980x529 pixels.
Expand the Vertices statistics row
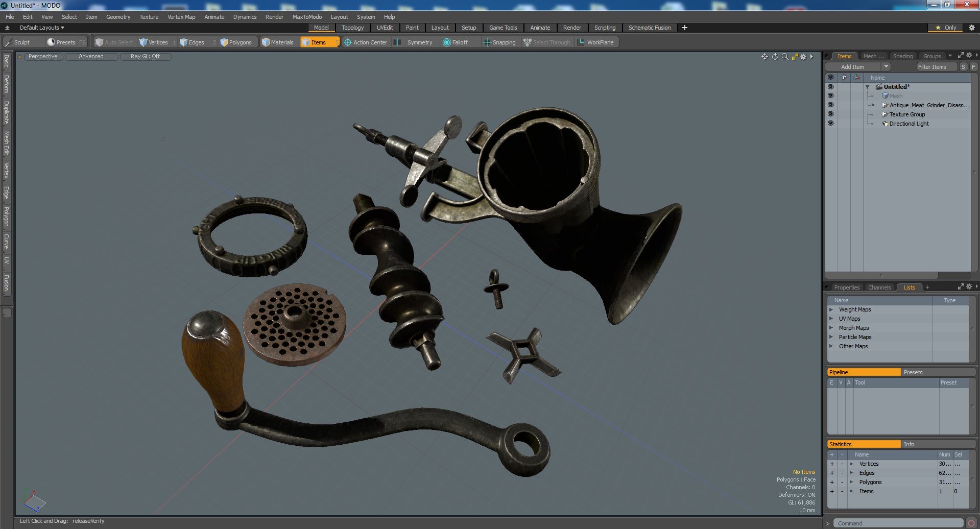pos(851,464)
